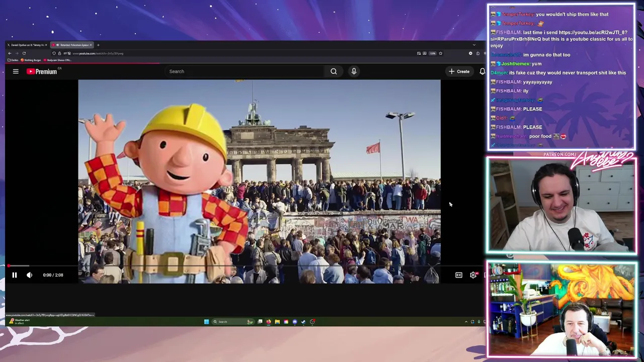Open the tracking protection shield icon
This screenshot has height=362, width=644.
(x=54, y=53)
